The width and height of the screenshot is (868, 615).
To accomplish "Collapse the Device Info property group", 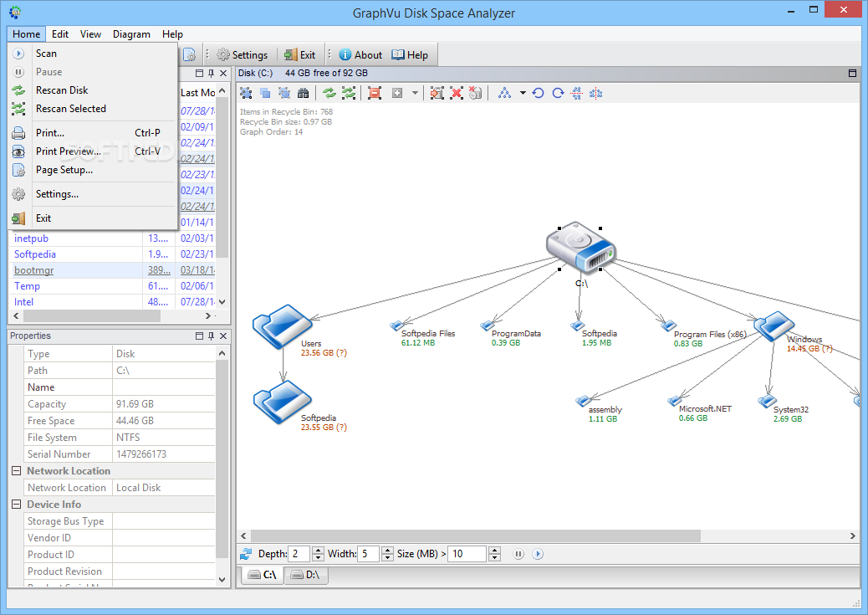I will (x=17, y=505).
